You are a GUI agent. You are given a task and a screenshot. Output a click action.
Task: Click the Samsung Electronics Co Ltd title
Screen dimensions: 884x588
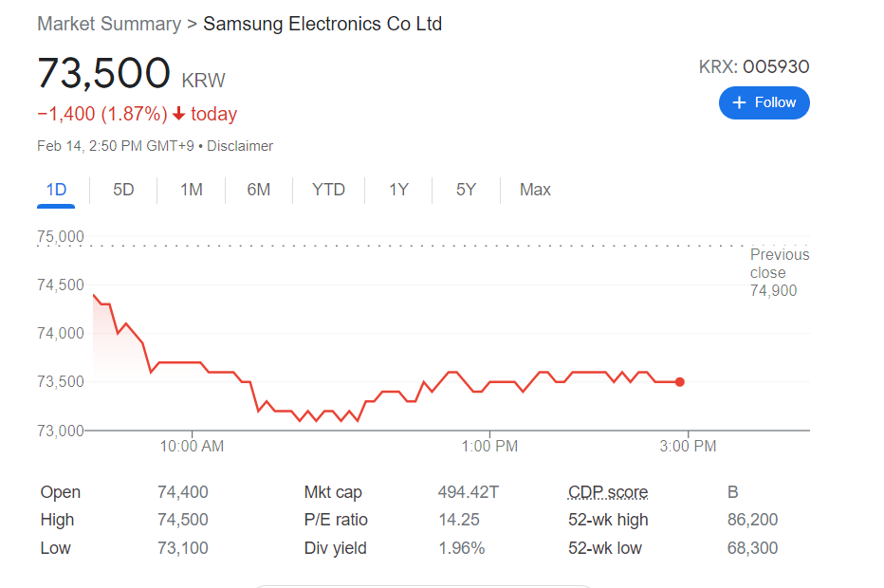[322, 24]
